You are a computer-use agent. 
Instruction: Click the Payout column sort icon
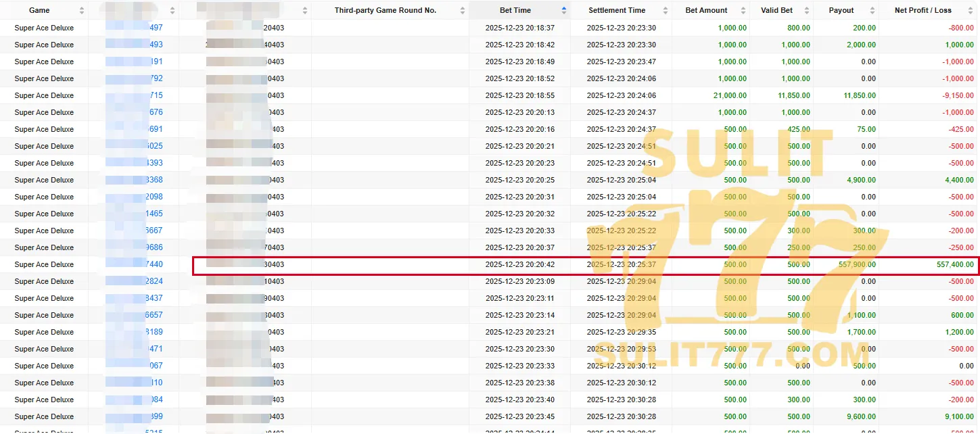[x=872, y=11]
